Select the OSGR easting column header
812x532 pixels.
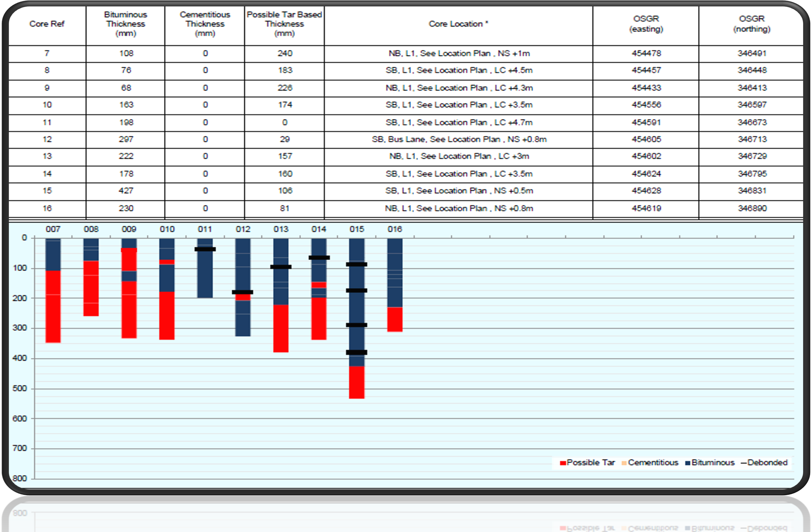(x=646, y=24)
